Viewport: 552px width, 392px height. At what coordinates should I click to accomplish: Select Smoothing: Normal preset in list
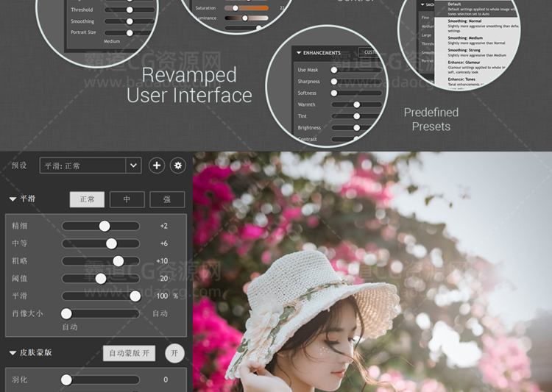click(x=482, y=26)
